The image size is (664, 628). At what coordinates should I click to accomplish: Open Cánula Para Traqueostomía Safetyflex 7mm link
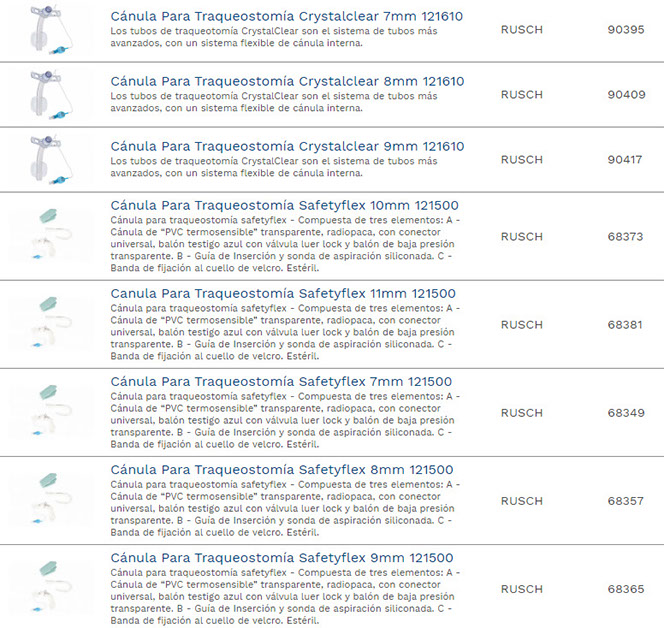pos(281,382)
